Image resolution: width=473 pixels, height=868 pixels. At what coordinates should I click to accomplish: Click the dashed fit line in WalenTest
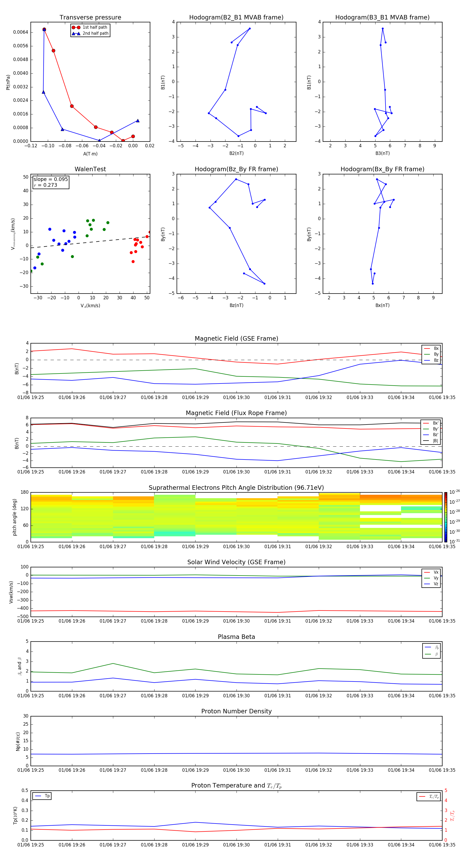[x=90, y=242]
